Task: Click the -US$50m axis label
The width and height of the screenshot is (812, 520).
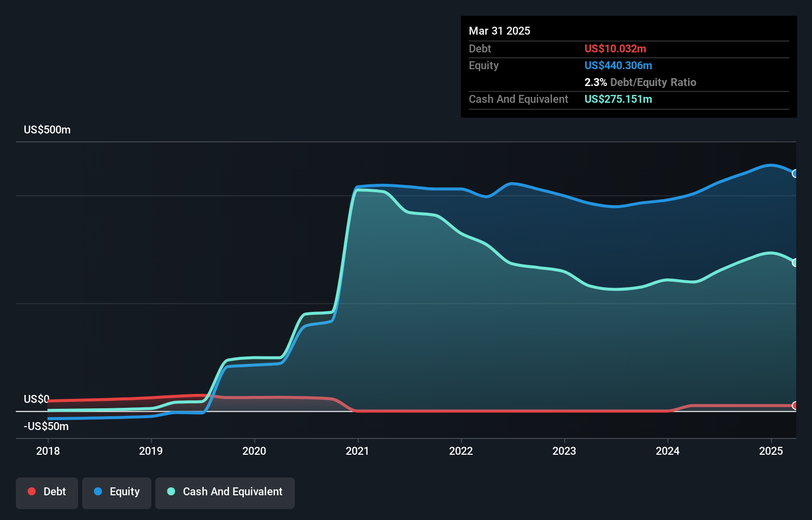Action: 45,426
